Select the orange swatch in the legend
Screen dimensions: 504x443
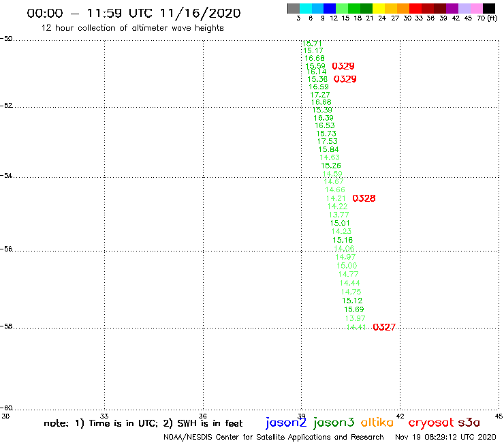(x=403, y=8)
